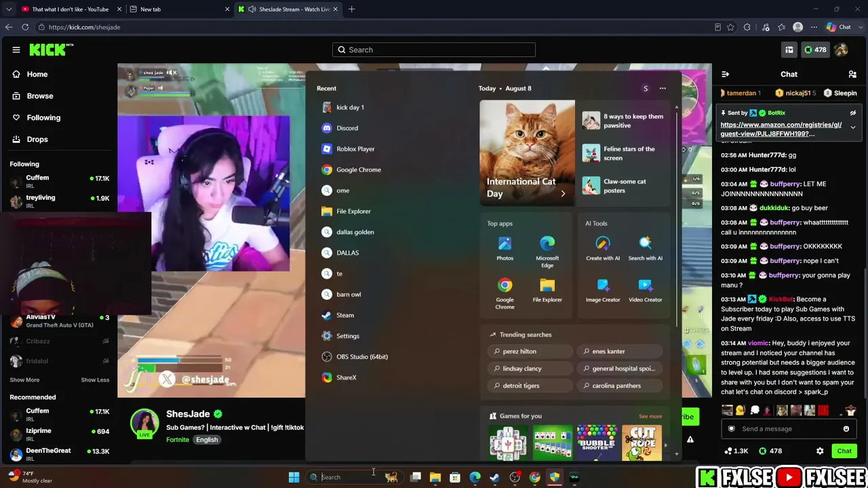This screenshot has height=488, width=868.
Task: Open Microsoft Edge under Top apps
Action: click(547, 251)
